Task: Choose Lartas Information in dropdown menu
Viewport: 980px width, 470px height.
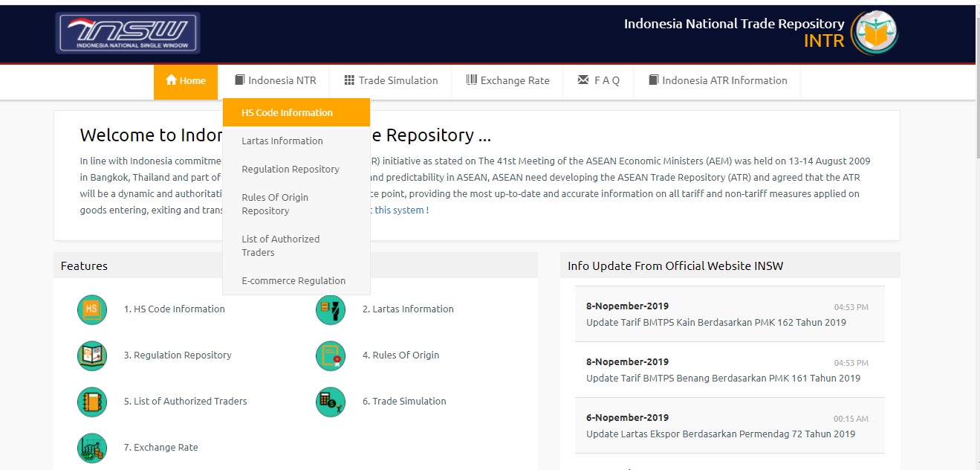Action: click(x=282, y=141)
